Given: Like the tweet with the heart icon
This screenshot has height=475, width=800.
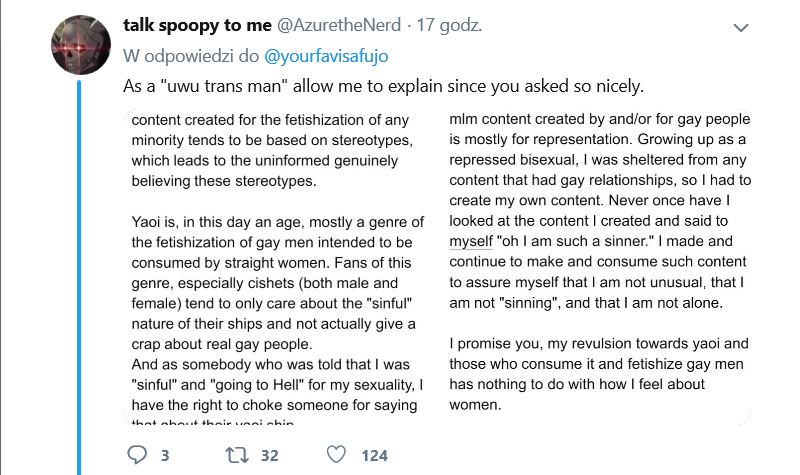Looking at the screenshot, I should click(x=336, y=454).
